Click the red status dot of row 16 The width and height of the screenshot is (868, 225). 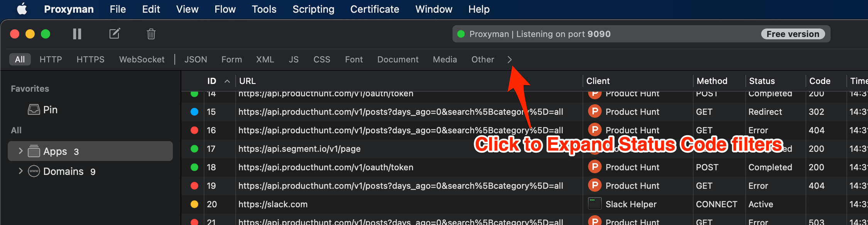pos(194,130)
